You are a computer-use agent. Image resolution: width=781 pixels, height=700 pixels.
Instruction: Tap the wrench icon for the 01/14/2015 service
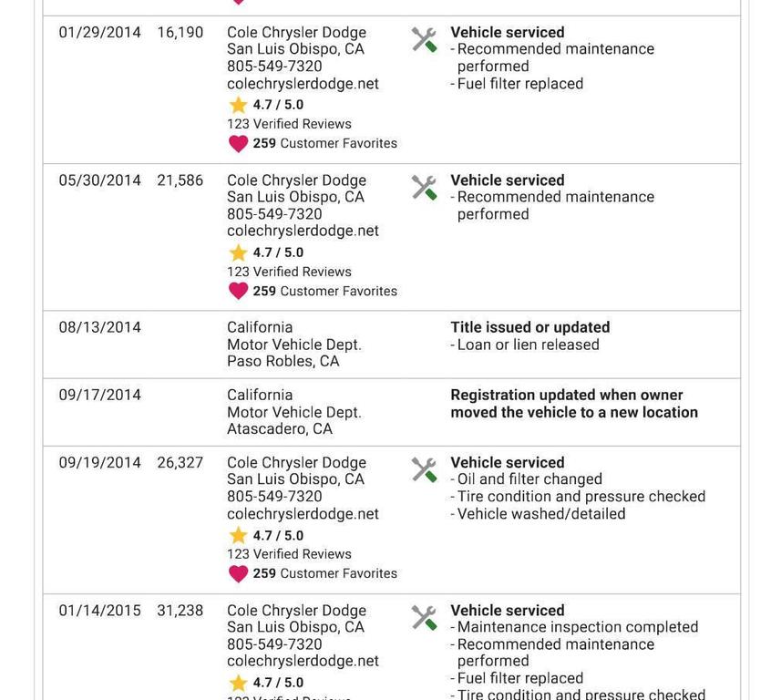424,618
